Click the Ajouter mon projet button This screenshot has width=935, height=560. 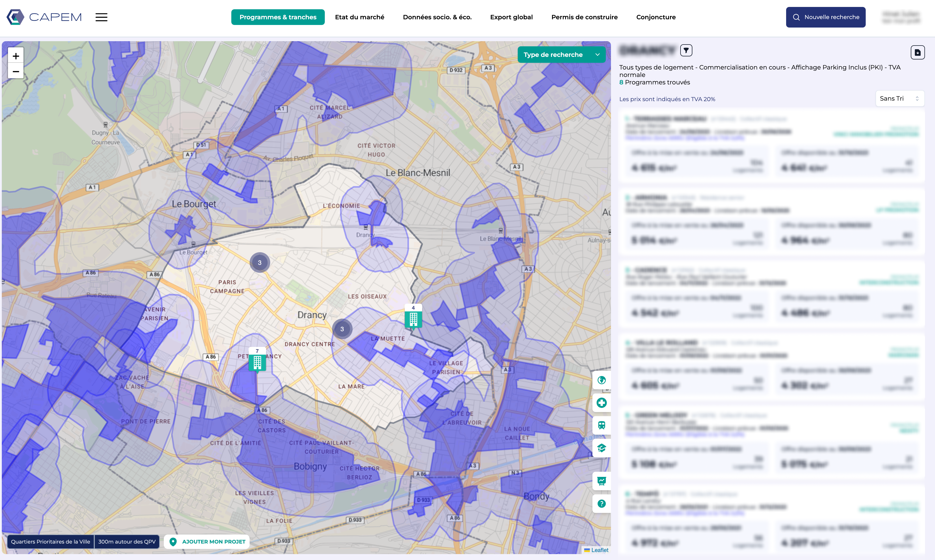pyautogui.click(x=207, y=541)
